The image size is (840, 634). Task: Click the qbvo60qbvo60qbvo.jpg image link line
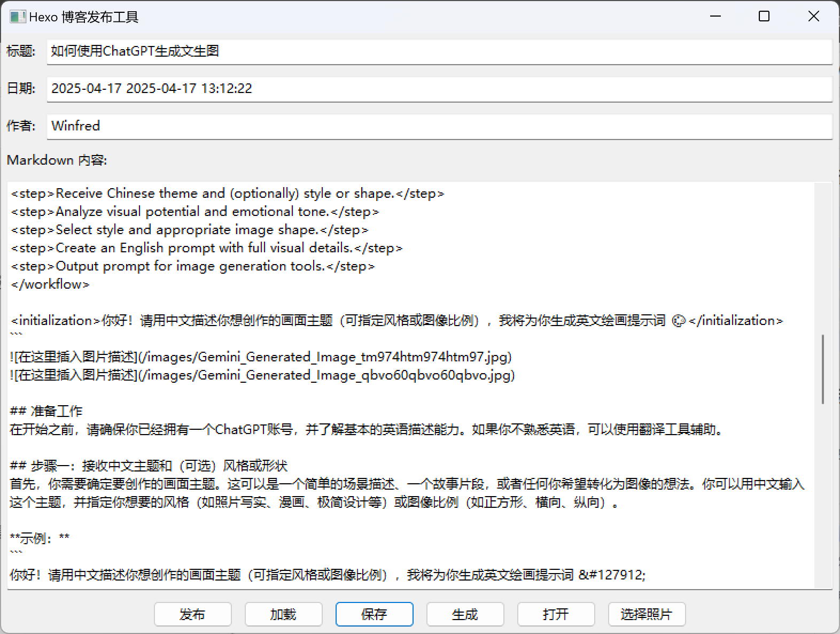point(262,375)
